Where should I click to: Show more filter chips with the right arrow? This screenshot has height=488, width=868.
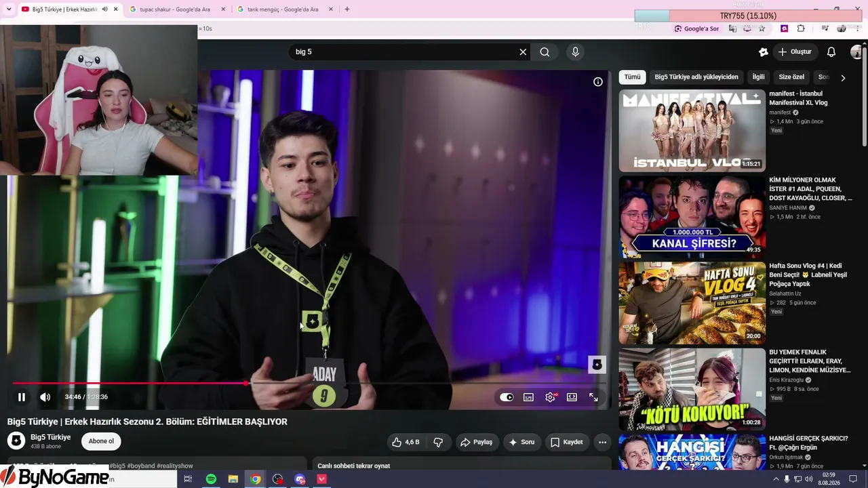[x=843, y=78]
